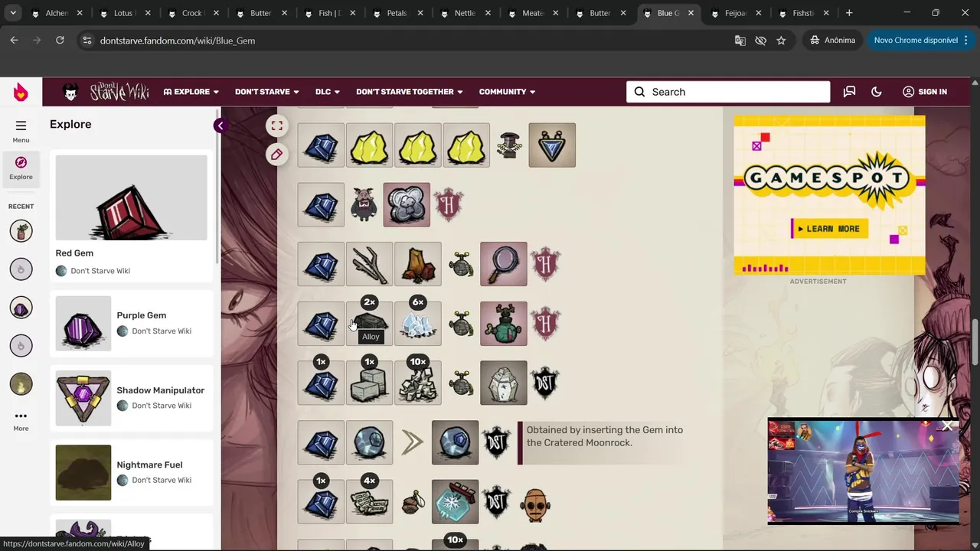Expand the DON'T STARVE dropdown
The image size is (980, 551).
click(266, 92)
